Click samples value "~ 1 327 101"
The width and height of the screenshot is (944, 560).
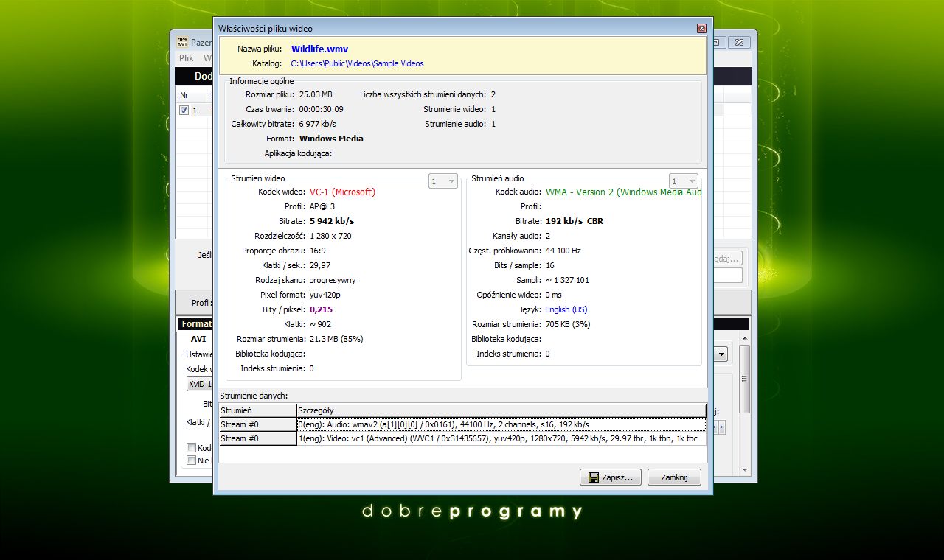[567, 280]
